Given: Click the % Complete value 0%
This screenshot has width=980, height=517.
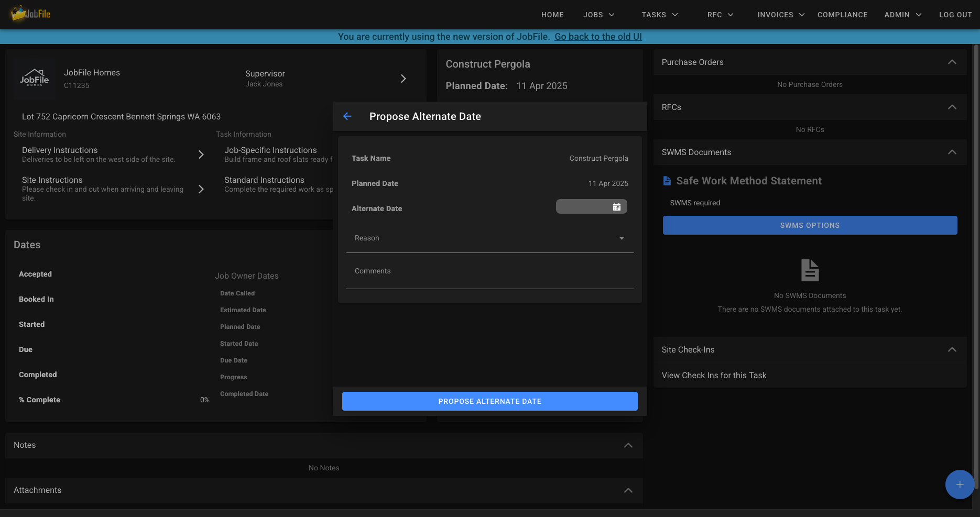Looking at the screenshot, I should [205, 400].
